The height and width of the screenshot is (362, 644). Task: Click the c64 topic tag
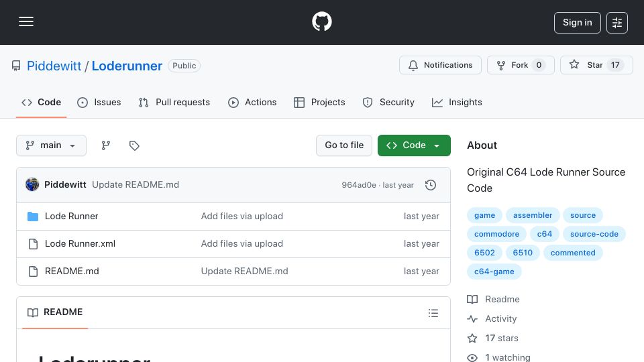click(545, 234)
